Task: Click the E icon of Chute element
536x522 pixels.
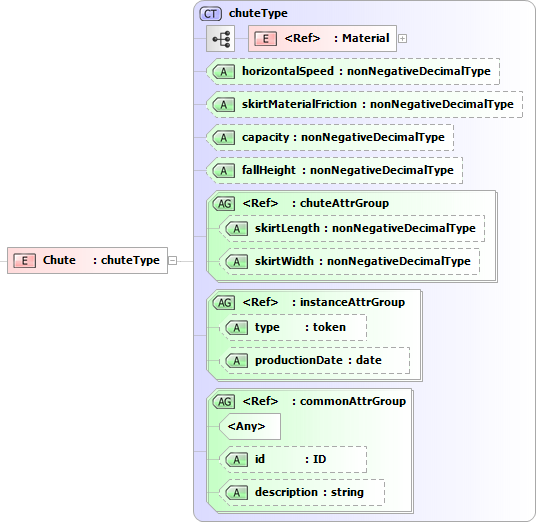Action: pos(24,260)
